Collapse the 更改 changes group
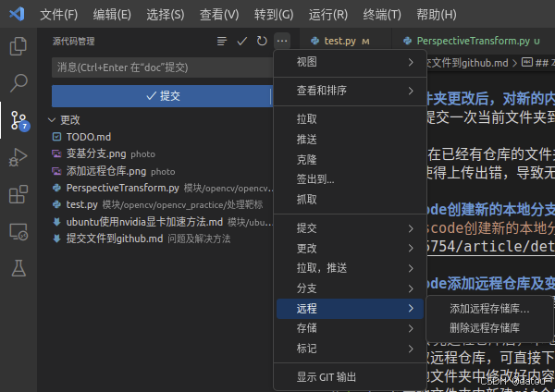Screen dimensions: 555x392 (52, 120)
